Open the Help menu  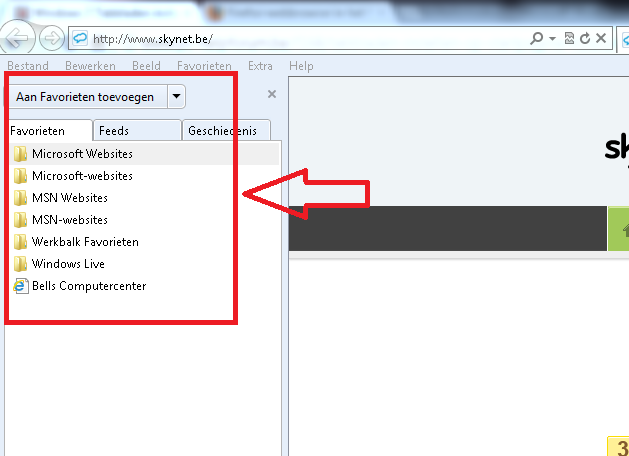pyautogui.click(x=301, y=66)
